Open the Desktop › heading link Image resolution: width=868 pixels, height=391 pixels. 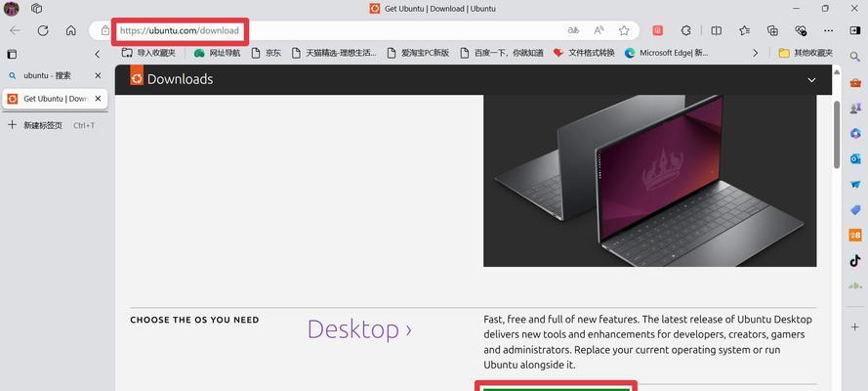point(360,329)
